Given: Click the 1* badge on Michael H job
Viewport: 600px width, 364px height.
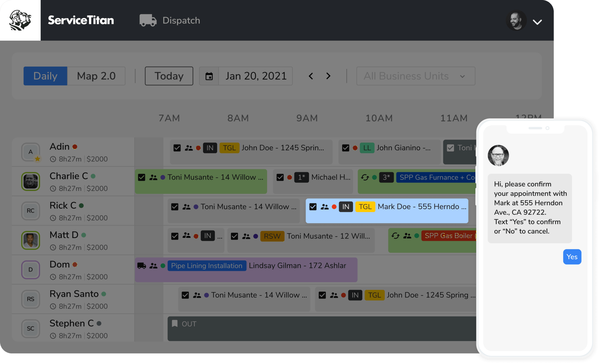Looking at the screenshot, I should 302,177.
